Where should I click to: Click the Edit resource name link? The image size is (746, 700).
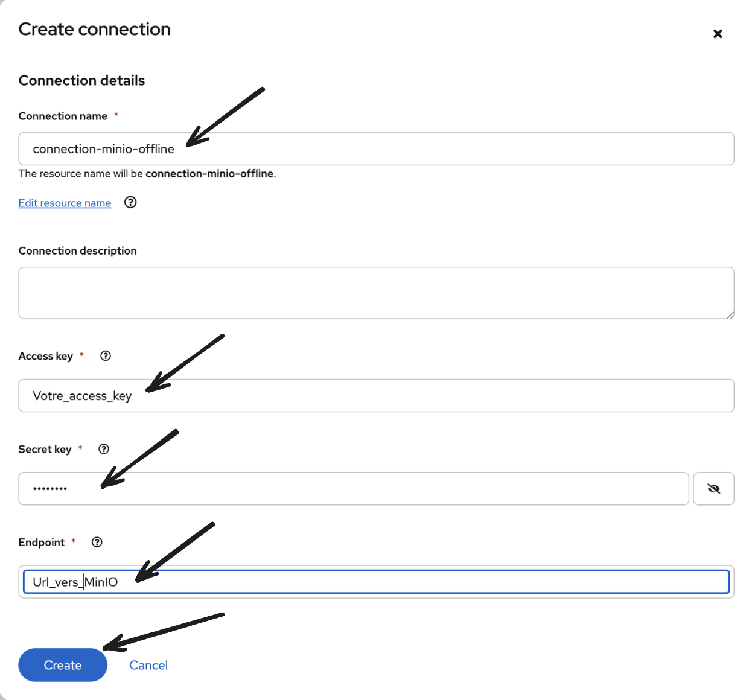(x=65, y=203)
